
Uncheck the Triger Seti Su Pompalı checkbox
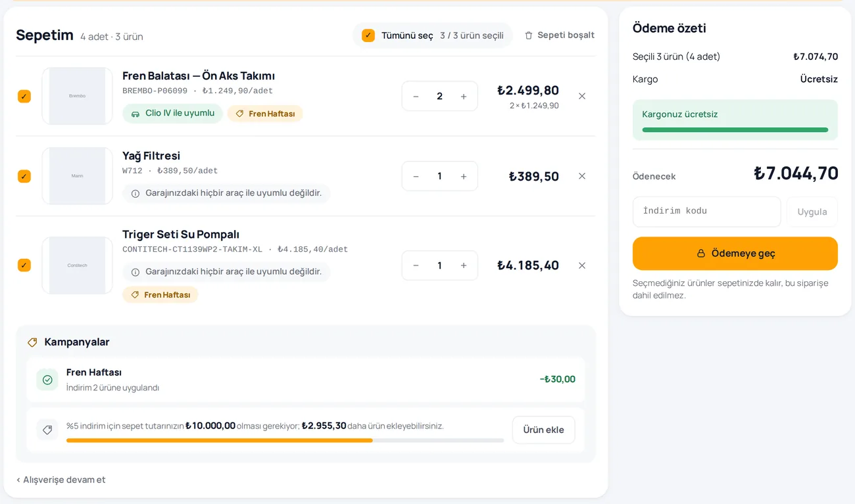point(24,265)
